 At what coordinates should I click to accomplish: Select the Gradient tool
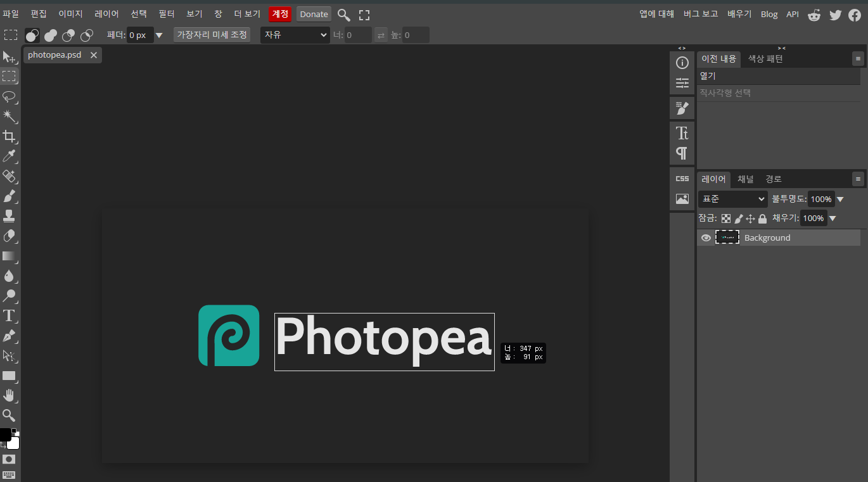pos(10,256)
